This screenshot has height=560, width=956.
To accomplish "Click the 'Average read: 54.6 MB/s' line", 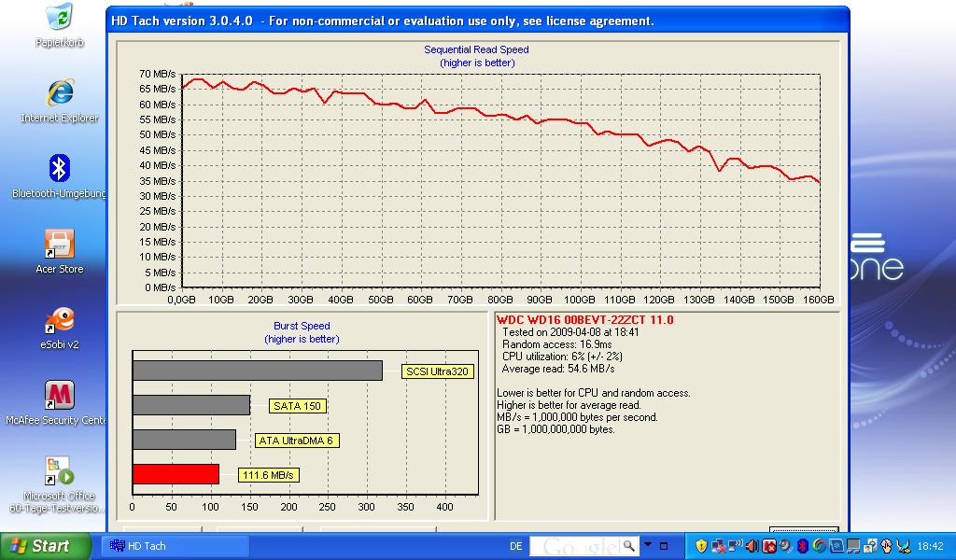I will (x=558, y=369).
